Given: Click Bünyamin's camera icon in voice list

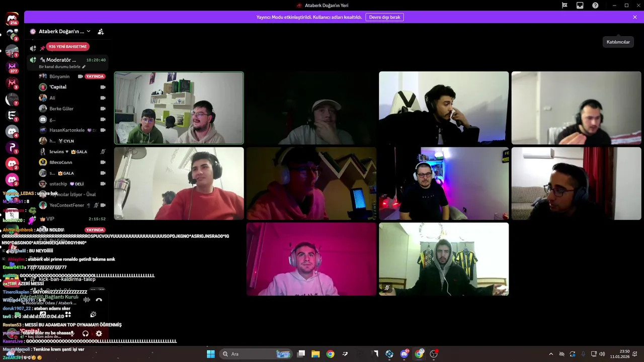Looking at the screenshot, I should [80, 76].
